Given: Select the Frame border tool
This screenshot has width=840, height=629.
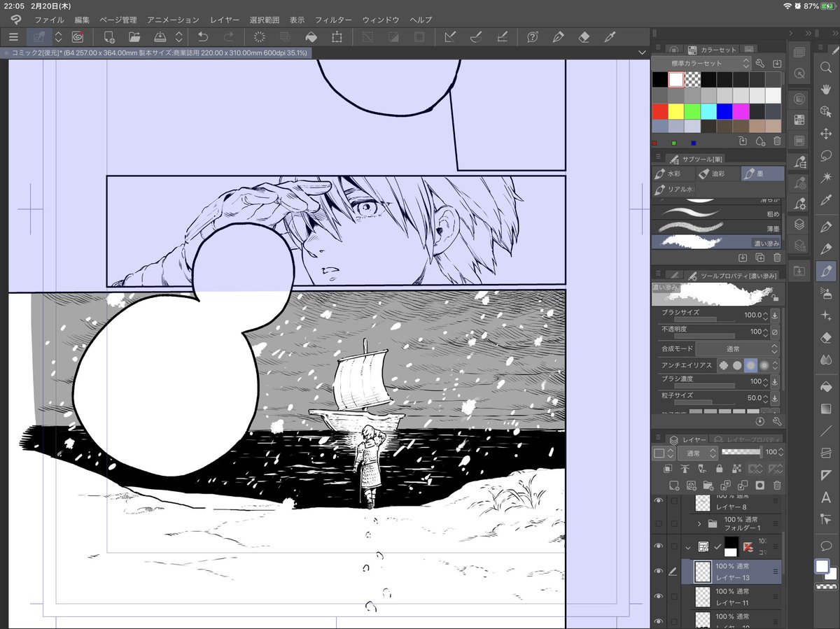Looking at the screenshot, I should (x=825, y=453).
